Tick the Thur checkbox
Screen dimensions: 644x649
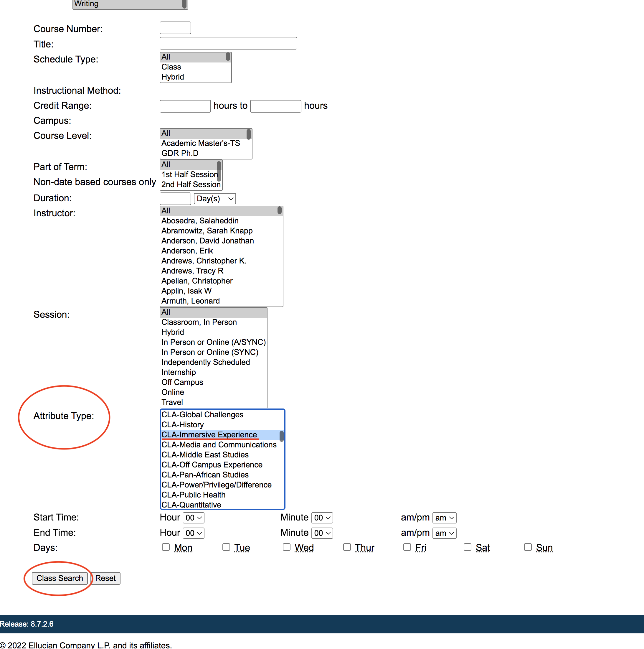[x=347, y=547]
